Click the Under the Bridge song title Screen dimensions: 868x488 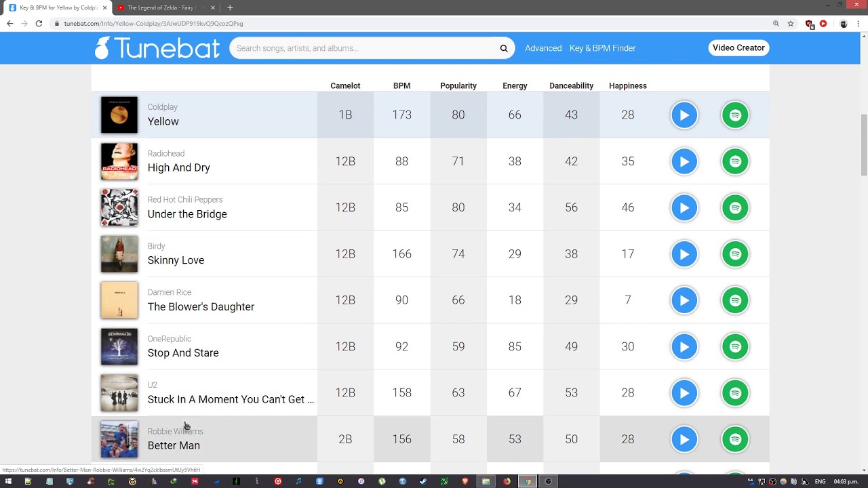pyautogui.click(x=187, y=214)
